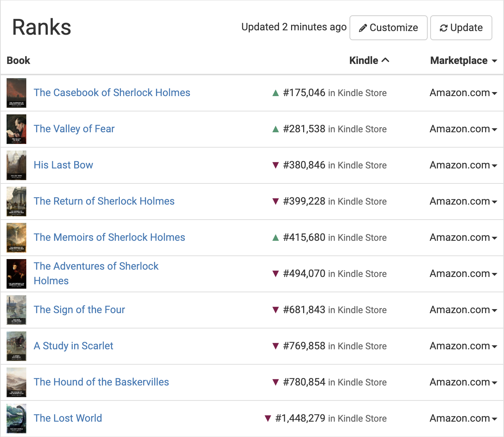Click the Update refresh button
504x437 pixels.
(x=461, y=28)
